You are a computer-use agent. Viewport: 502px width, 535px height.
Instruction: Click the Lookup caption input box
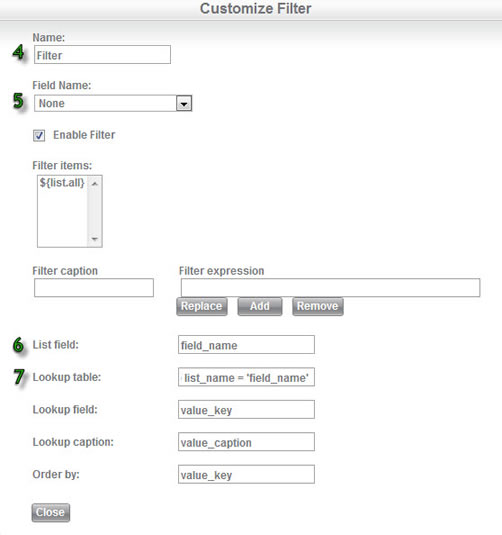[x=246, y=442]
